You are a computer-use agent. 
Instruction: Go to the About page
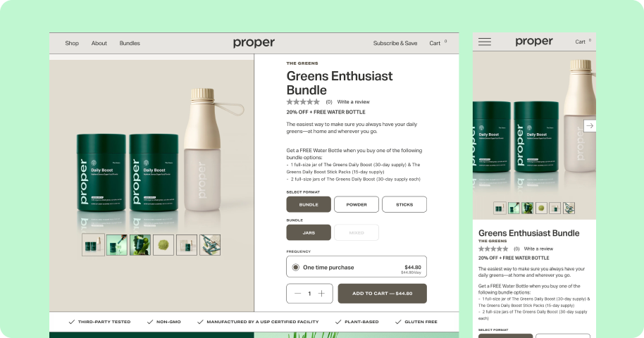(x=99, y=43)
